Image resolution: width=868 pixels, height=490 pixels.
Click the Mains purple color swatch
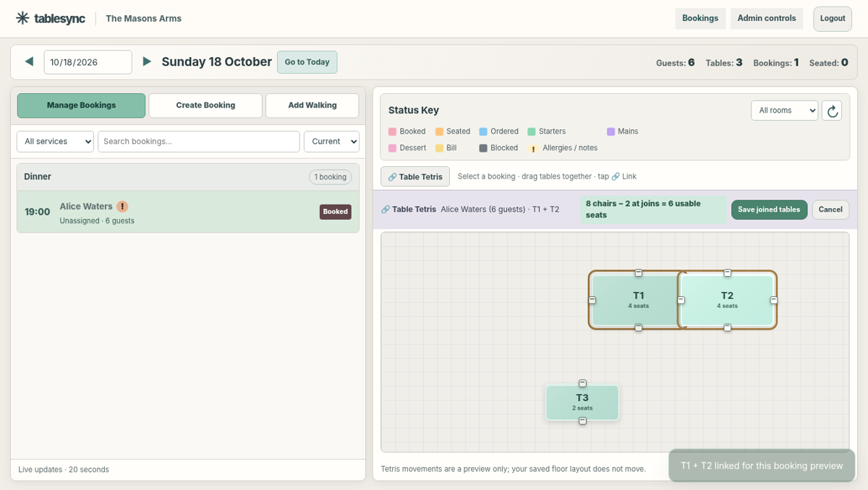click(611, 132)
